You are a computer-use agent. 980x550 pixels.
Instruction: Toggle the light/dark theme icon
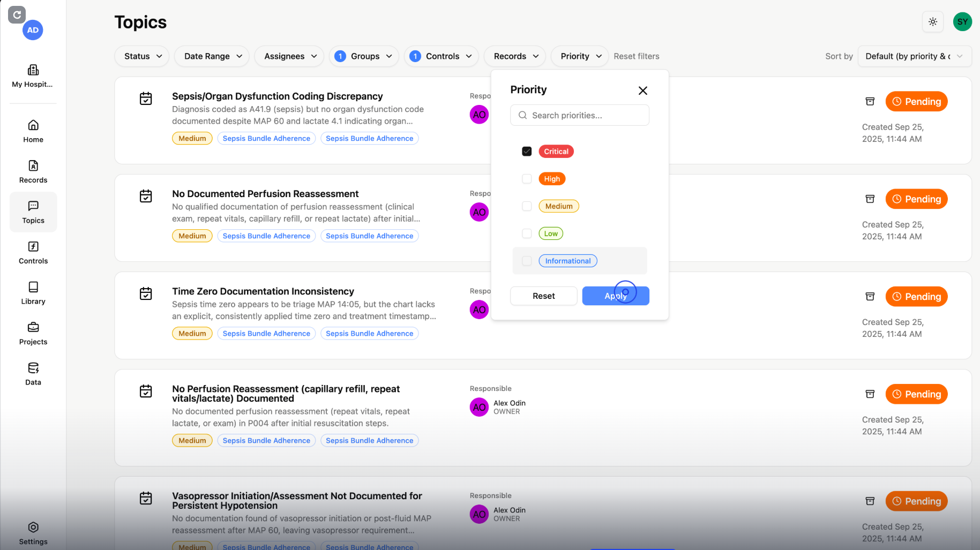[x=933, y=22]
